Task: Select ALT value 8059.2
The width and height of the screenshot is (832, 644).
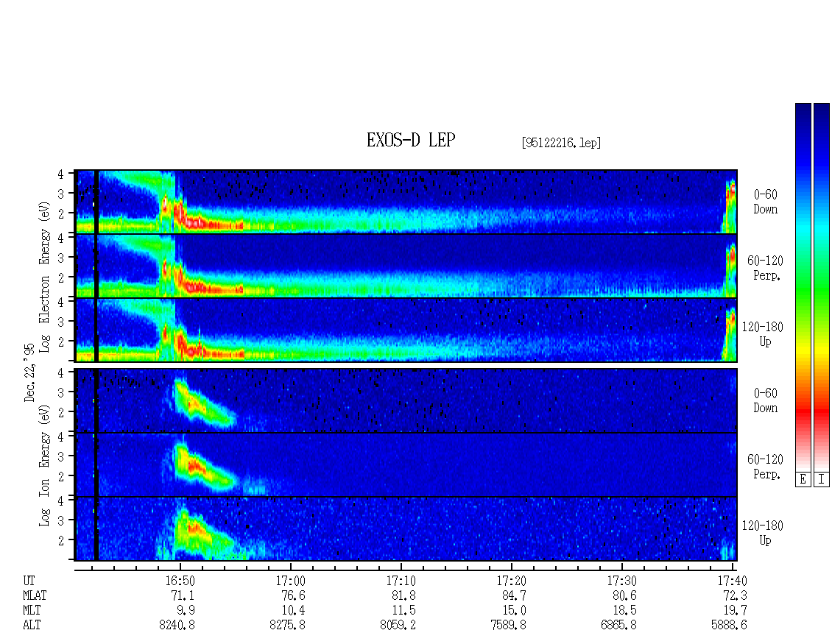Action: 398,626
